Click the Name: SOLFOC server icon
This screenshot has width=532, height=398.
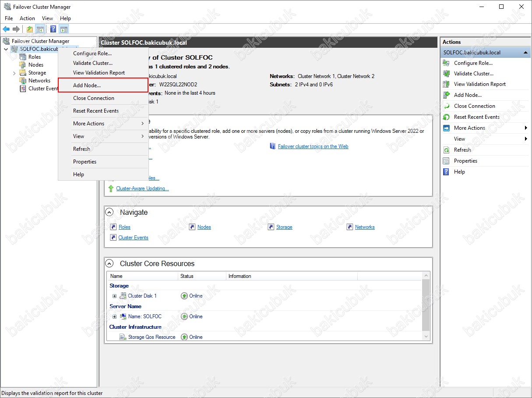(x=123, y=316)
